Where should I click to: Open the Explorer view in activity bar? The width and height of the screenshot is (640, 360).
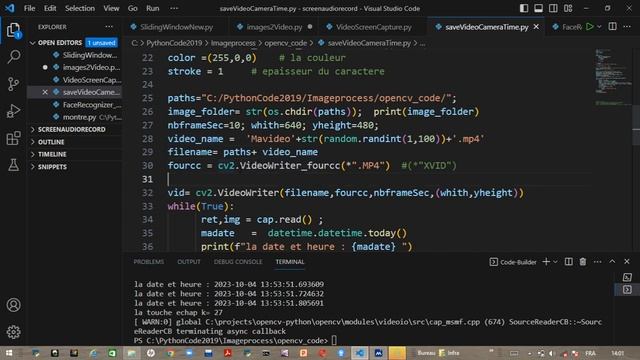click(x=13, y=30)
